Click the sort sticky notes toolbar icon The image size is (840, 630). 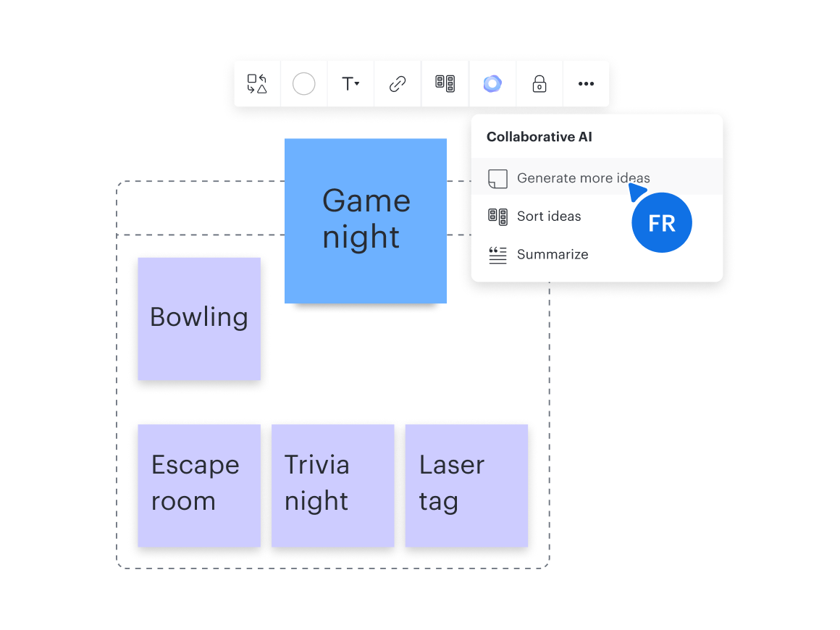(x=445, y=83)
